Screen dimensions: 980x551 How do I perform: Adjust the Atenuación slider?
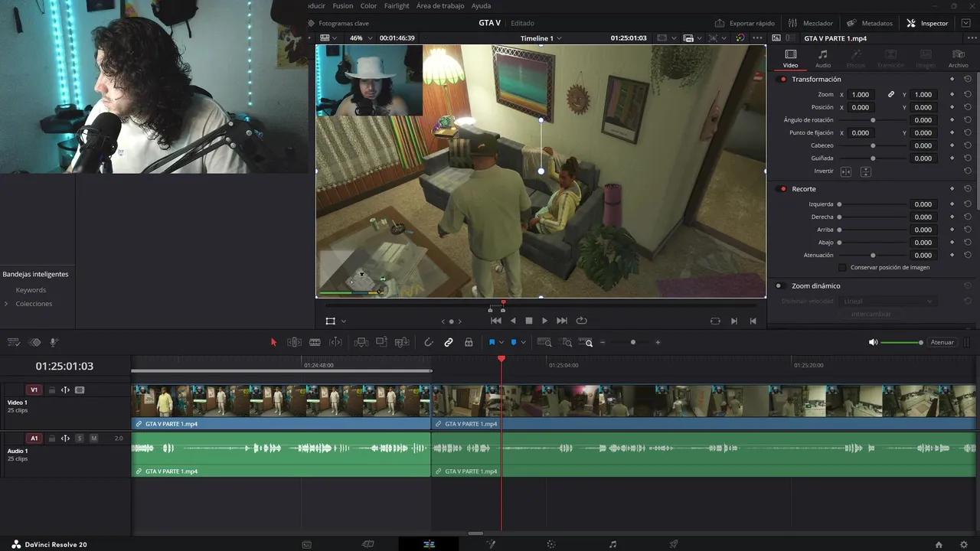click(x=873, y=256)
